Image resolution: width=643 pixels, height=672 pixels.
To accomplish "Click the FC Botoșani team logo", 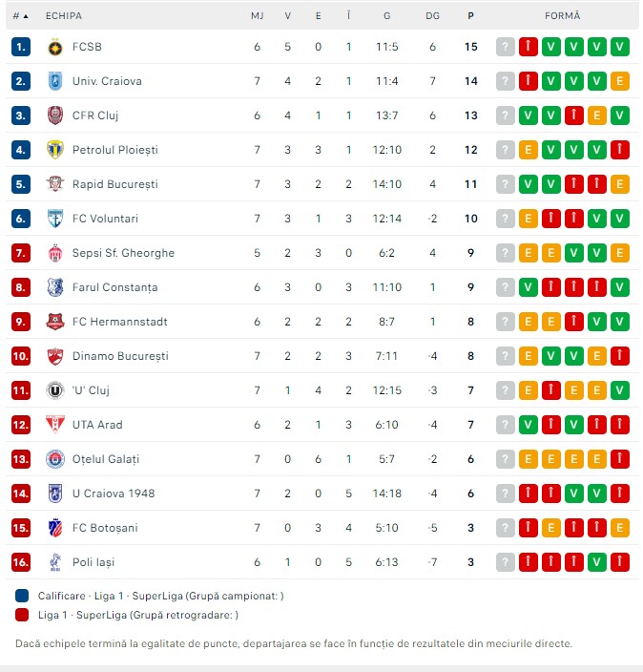I will 54,528.
